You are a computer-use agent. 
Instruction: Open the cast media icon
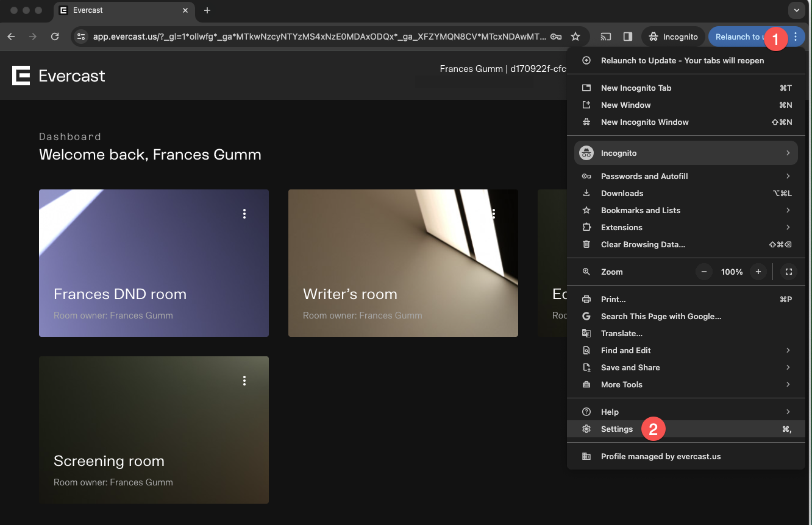606,37
